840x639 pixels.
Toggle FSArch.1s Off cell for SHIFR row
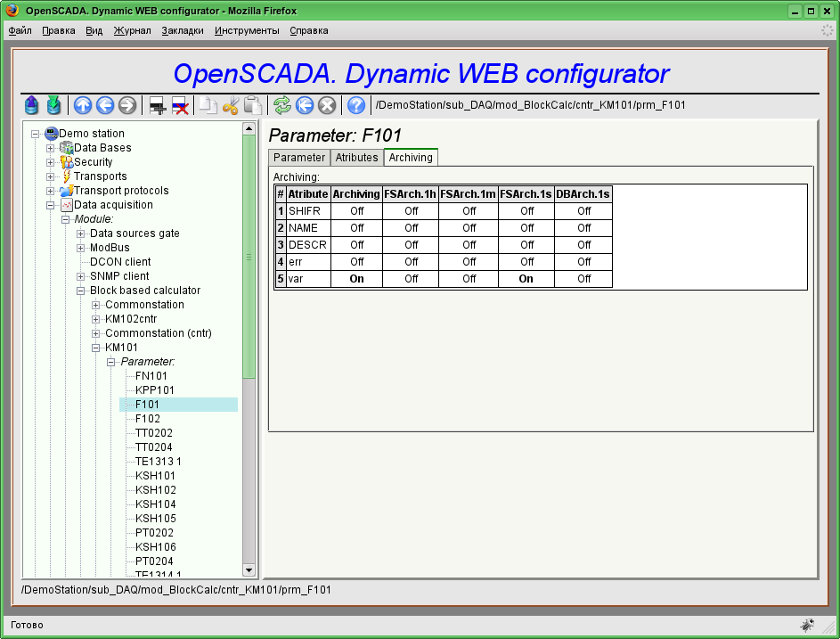pyautogui.click(x=526, y=211)
